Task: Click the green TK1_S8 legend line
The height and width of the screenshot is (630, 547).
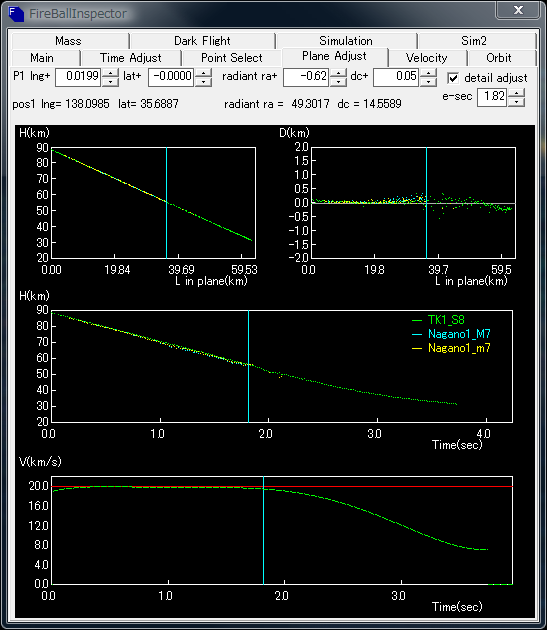Action: 417,321
